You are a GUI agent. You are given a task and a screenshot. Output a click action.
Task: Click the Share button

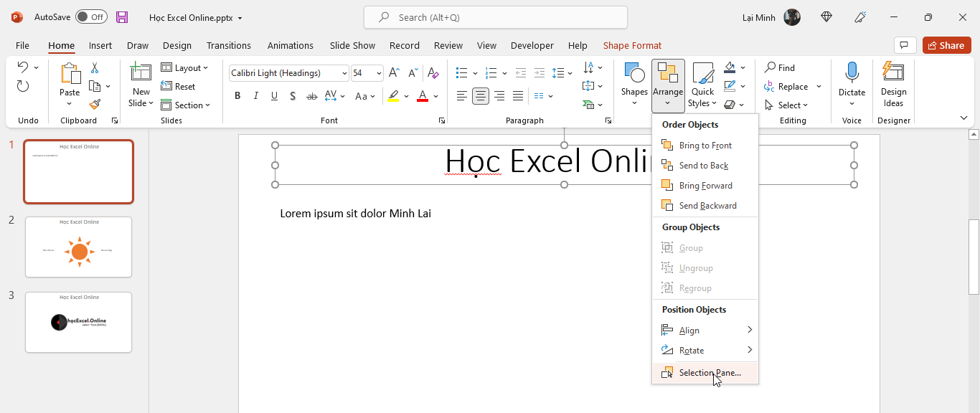point(946,44)
